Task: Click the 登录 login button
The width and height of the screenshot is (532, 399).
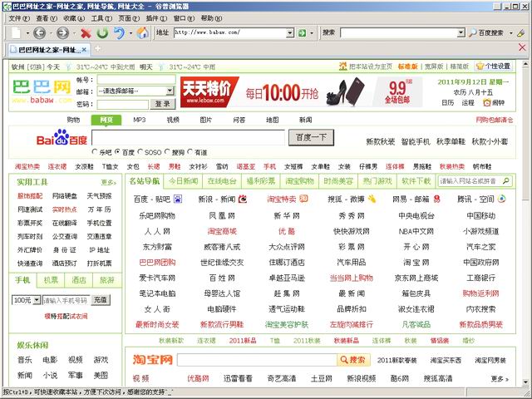Action: coord(163,104)
